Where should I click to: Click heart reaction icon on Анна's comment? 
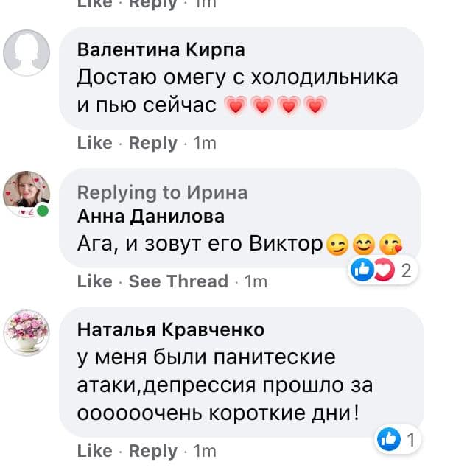click(x=385, y=270)
